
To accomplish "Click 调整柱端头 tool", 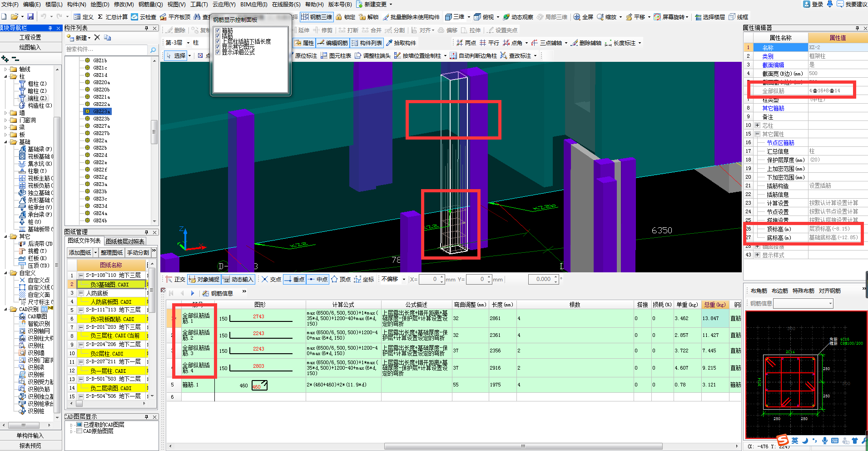I will (x=372, y=55).
